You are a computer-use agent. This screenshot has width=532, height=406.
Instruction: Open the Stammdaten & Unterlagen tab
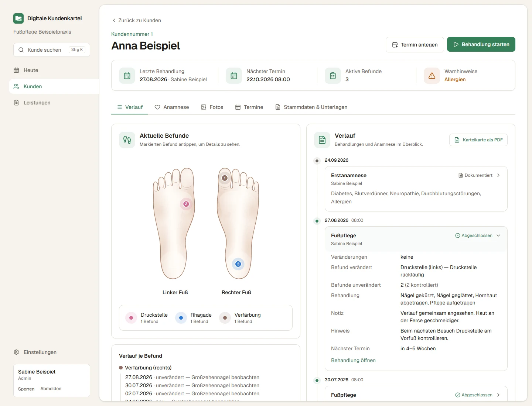[311, 107]
